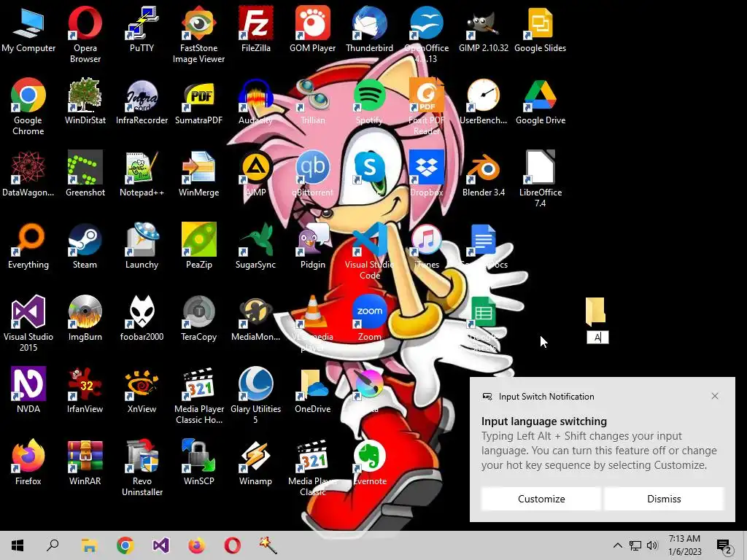The height and width of the screenshot is (560, 747).
Task: Open the OneDrive folder icon
Action: tap(312, 384)
